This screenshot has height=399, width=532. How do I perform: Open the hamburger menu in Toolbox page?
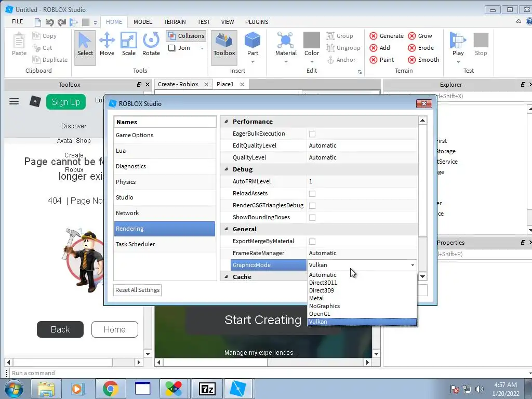point(14,101)
